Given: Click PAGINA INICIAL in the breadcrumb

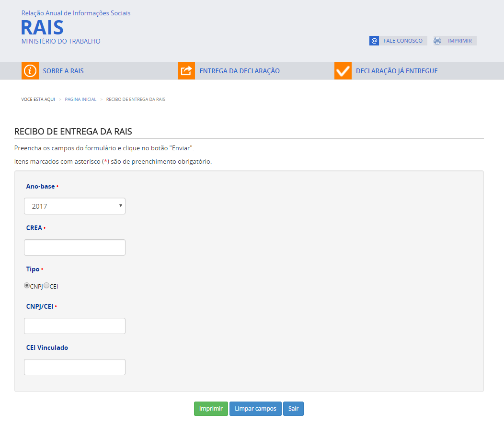Looking at the screenshot, I should (80, 99).
